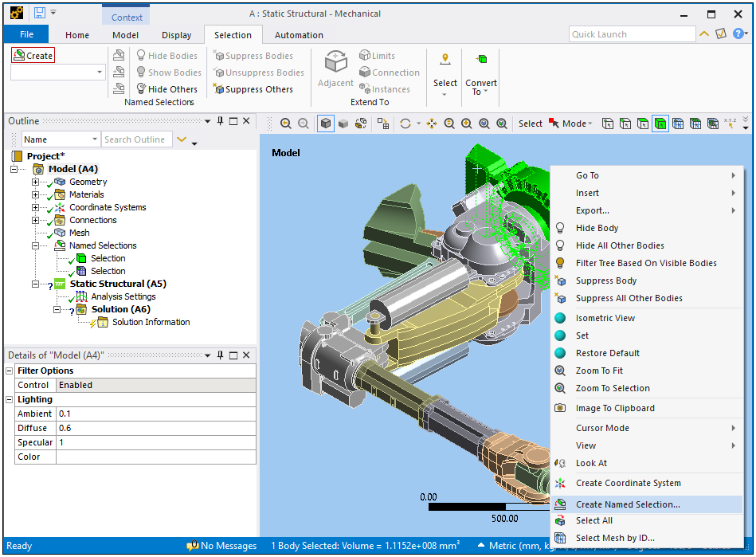The height and width of the screenshot is (557, 756).
Task: Click the Rotate view icon
Action: [406, 124]
